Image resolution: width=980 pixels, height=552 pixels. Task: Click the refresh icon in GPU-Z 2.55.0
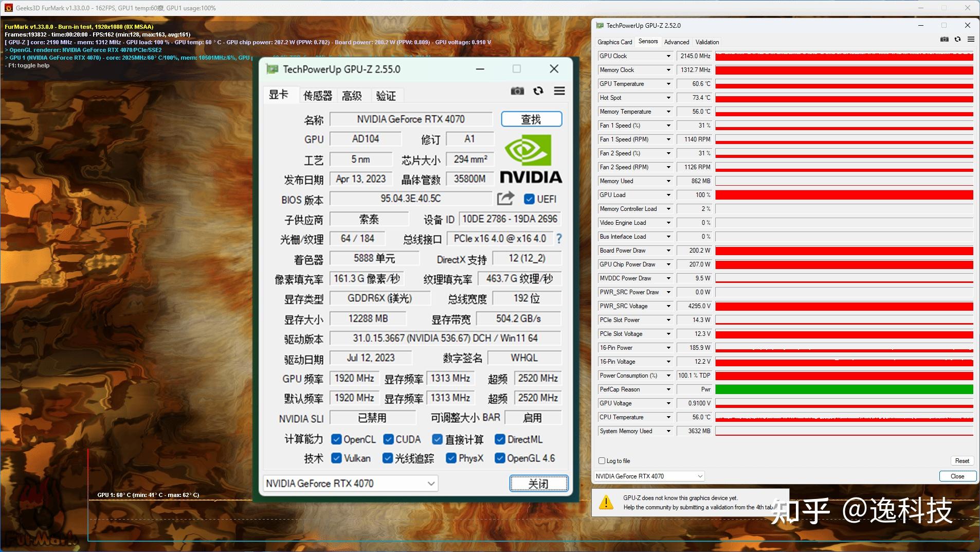pyautogui.click(x=538, y=91)
